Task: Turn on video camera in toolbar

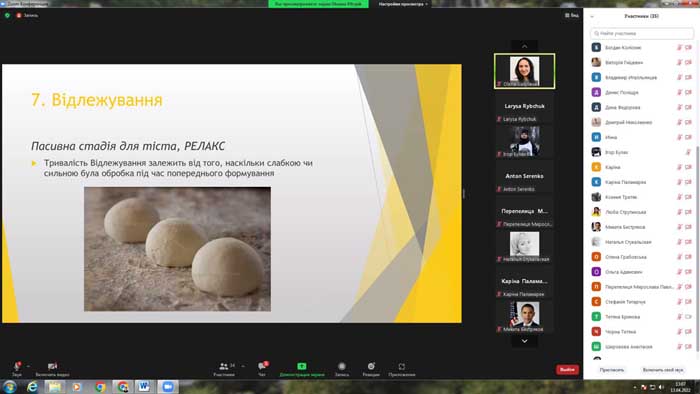Action: 52,366
